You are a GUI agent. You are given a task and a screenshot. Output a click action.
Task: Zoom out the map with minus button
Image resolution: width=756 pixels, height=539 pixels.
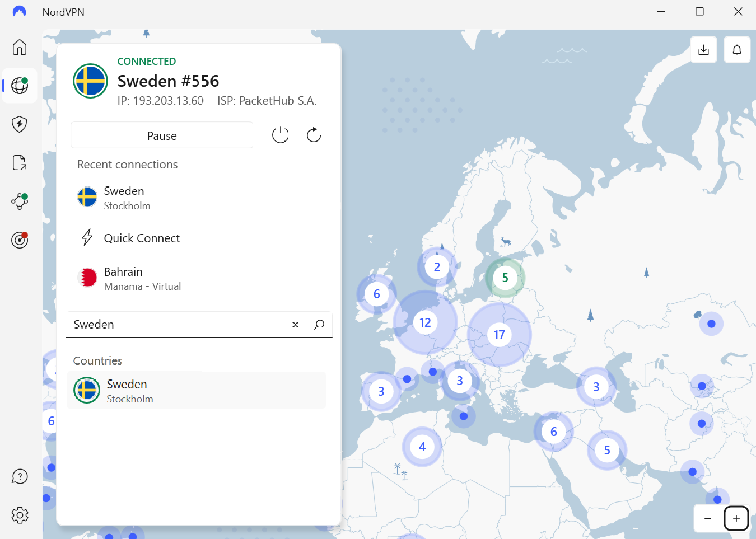point(708,518)
